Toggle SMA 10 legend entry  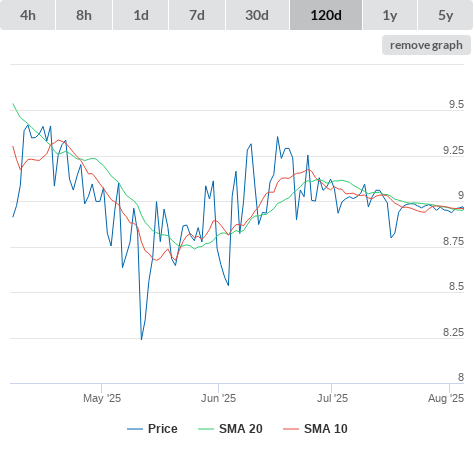tap(315, 429)
